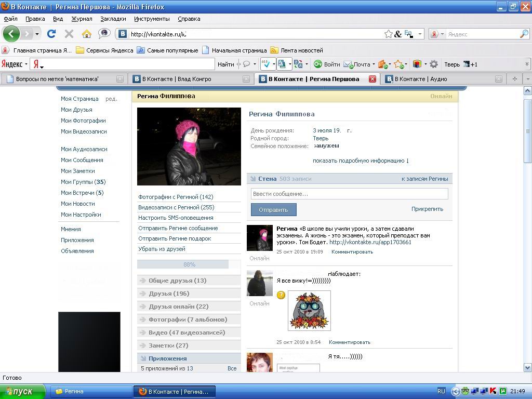
Task: Open the Правка menu
Action: coord(35,19)
